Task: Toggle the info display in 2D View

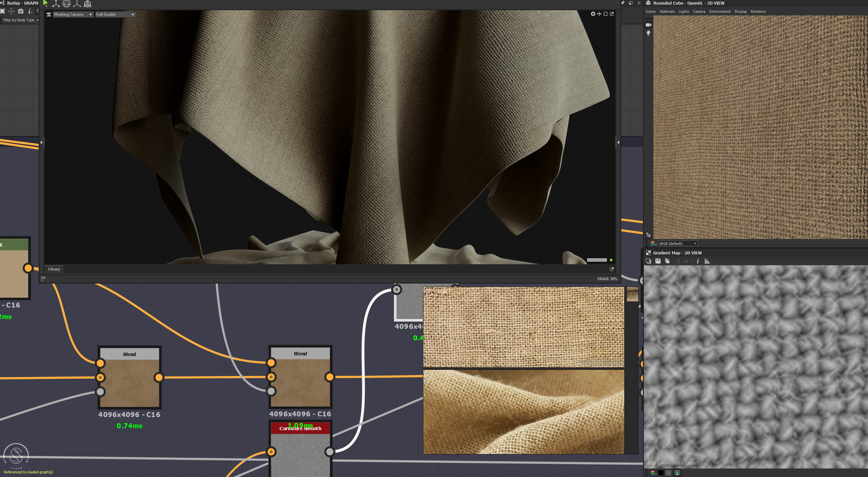Action: pos(698,261)
